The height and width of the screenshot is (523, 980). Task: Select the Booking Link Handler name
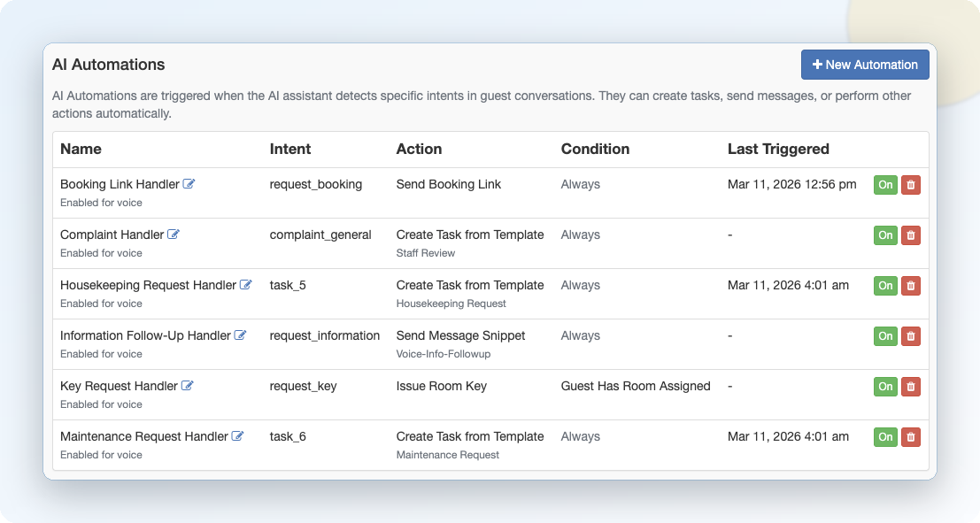pyautogui.click(x=120, y=184)
